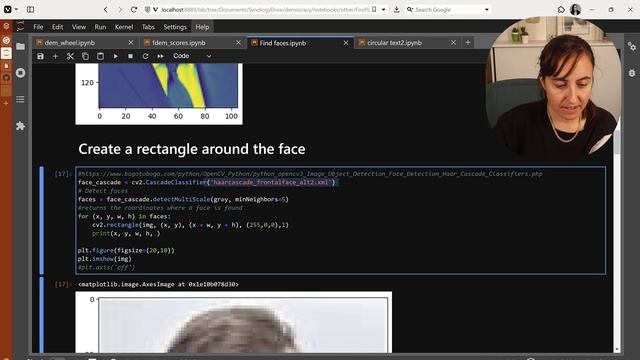The width and height of the screenshot is (640, 360).
Task: Click the face image output
Action: tap(233, 322)
